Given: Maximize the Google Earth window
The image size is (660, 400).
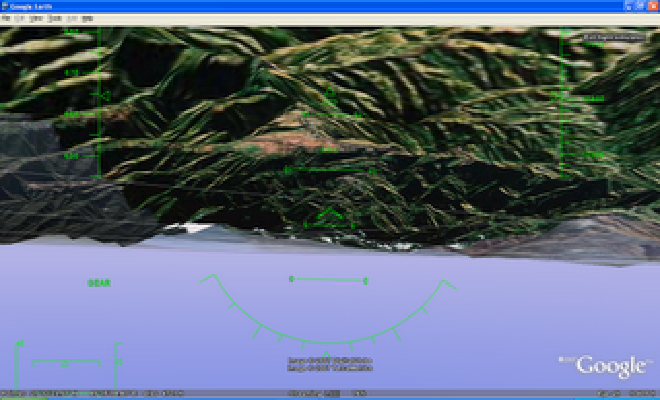Looking at the screenshot, I should point(641,6).
